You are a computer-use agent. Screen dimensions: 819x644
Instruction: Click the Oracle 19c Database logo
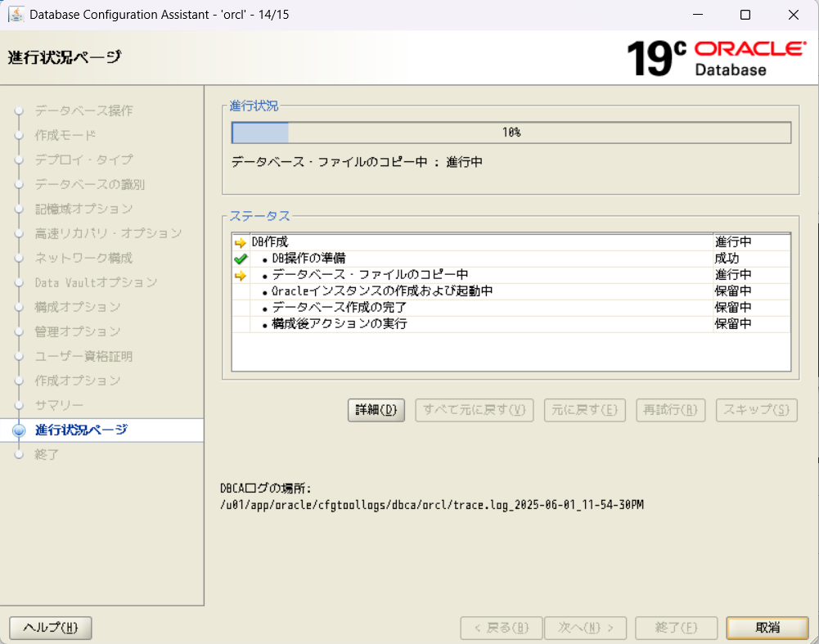tap(716, 58)
